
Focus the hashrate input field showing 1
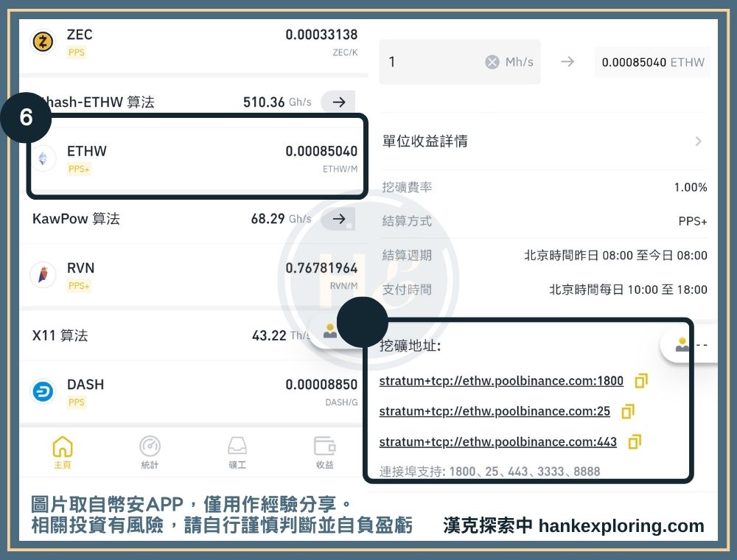[x=460, y=62]
